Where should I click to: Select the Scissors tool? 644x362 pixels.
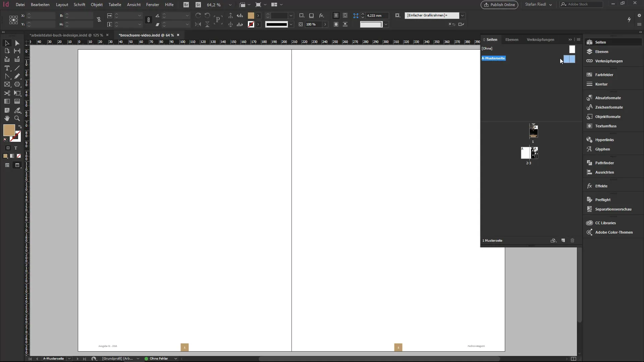pyautogui.click(x=7, y=93)
